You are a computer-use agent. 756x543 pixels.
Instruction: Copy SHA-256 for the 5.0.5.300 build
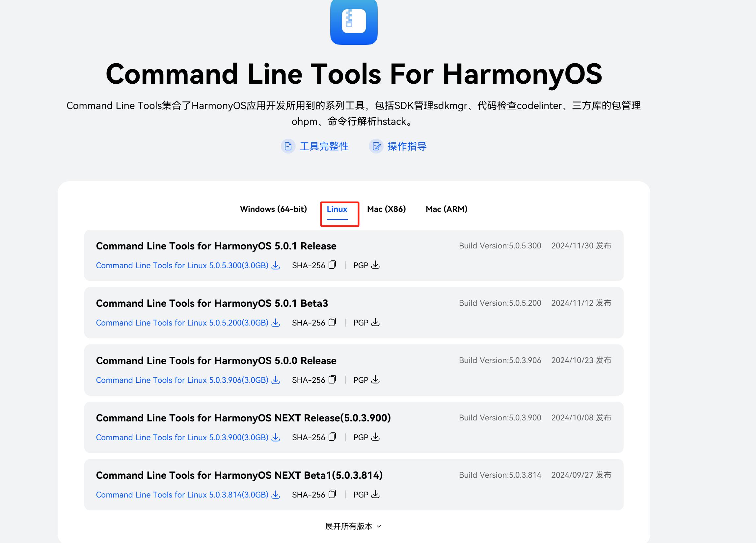point(332,265)
